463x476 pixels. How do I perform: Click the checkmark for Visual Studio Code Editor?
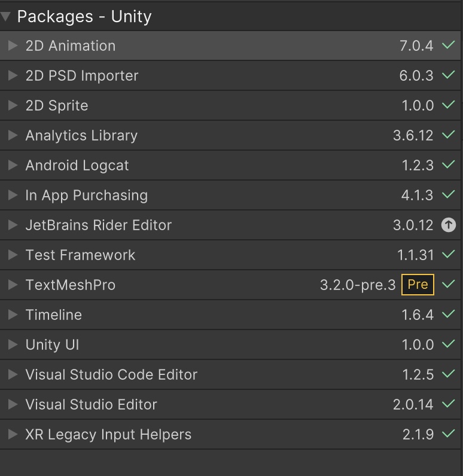[449, 374]
